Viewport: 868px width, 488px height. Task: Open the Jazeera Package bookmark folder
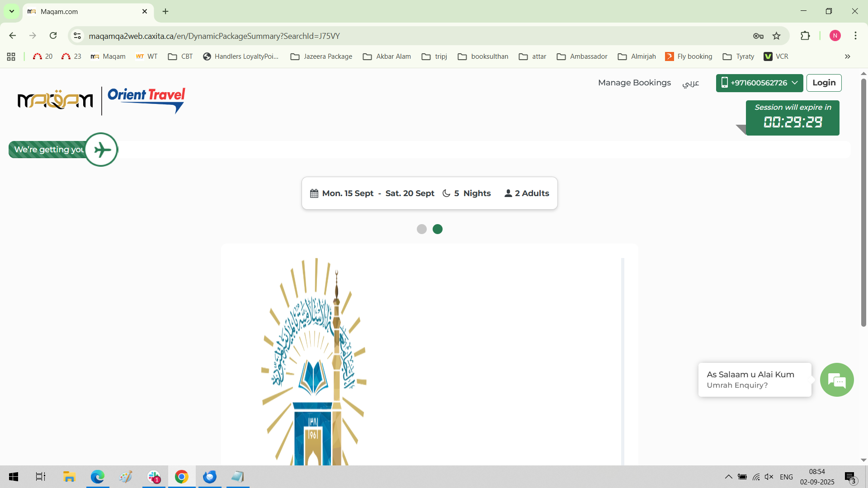321,56
